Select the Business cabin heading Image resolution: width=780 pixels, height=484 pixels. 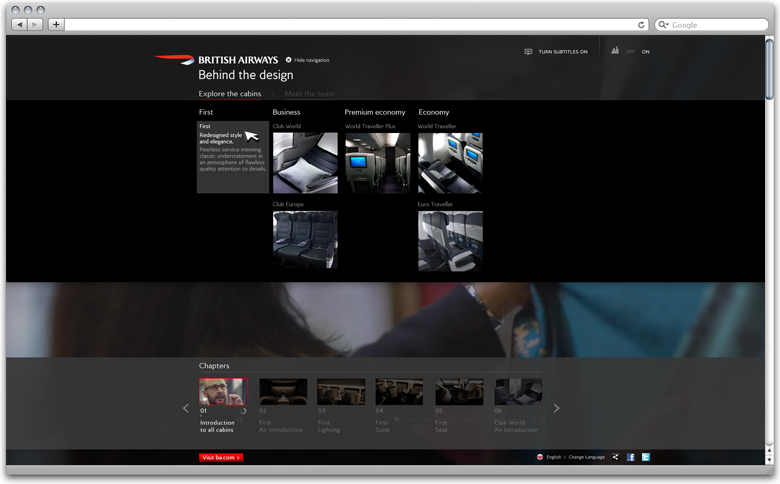coord(286,112)
